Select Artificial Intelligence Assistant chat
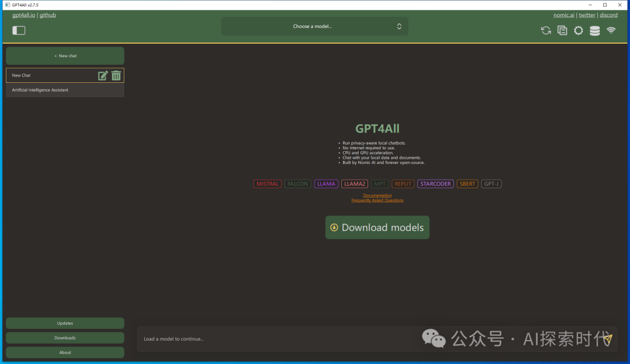Screen dimensions: 630x364 (x=65, y=90)
